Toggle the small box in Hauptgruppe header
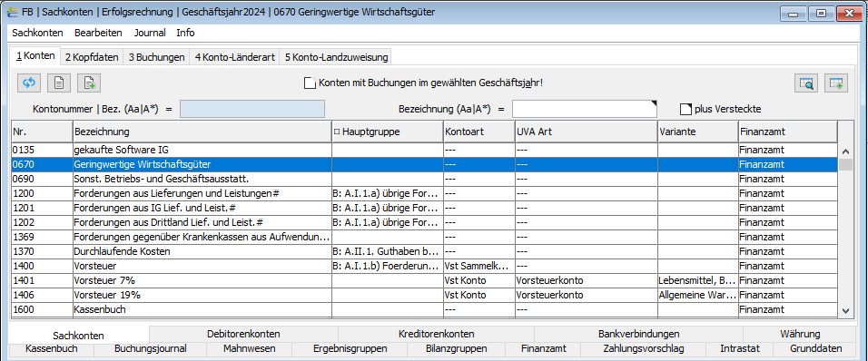868x361 pixels. [337, 132]
